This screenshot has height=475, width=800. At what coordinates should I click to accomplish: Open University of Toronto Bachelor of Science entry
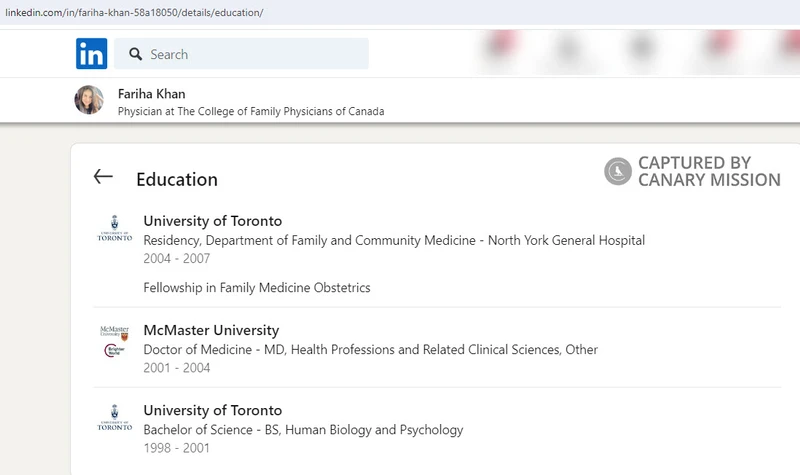pyautogui.click(x=213, y=410)
